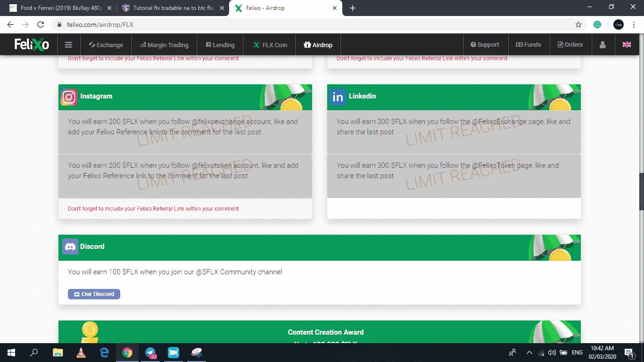This screenshot has width=644, height=362.
Task: Change language via UK flag icon
Action: point(627,45)
